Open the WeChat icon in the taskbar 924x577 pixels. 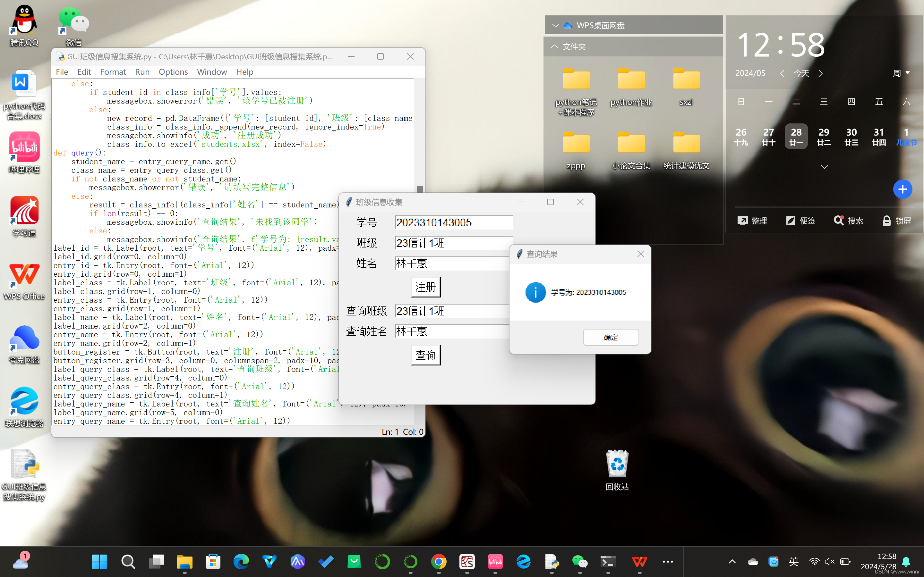[580, 561]
